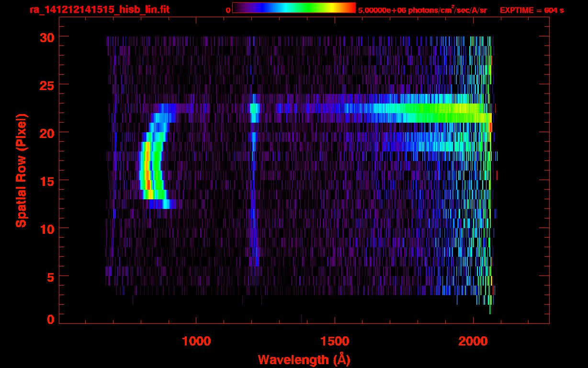Screen dimensions: 588x368
Task: Click the 1500 wavelength tick label
Action: click(x=334, y=341)
